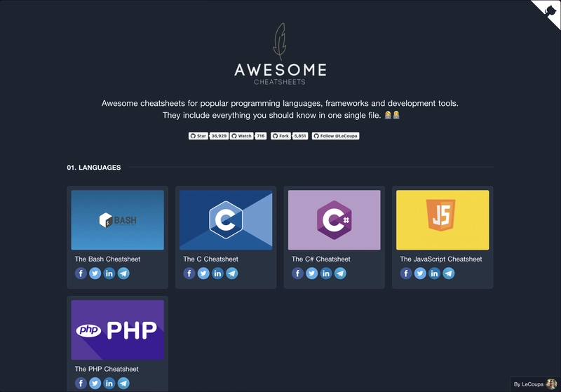Share C Cheatsheet on Facebook

pyautogui.click(x=189, y=273)
